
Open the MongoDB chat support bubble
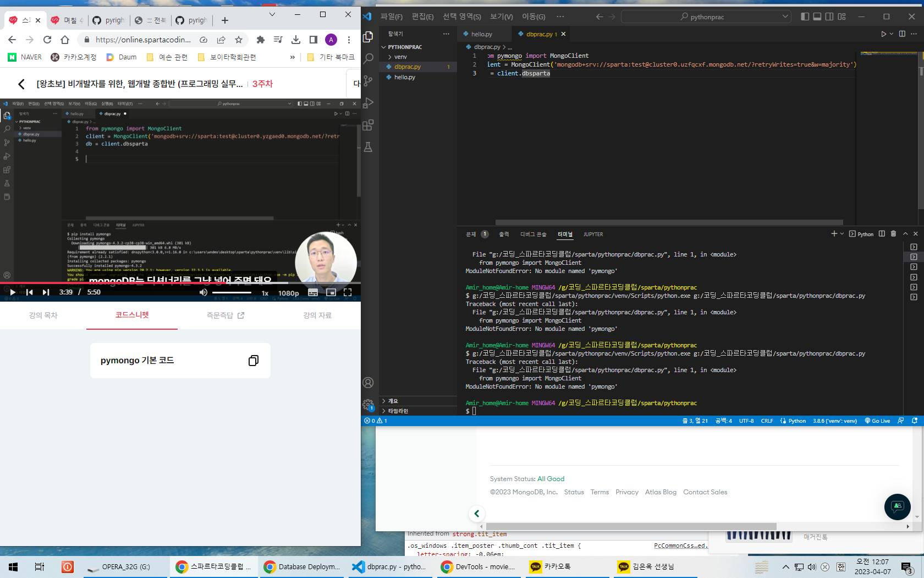(898, 506)
